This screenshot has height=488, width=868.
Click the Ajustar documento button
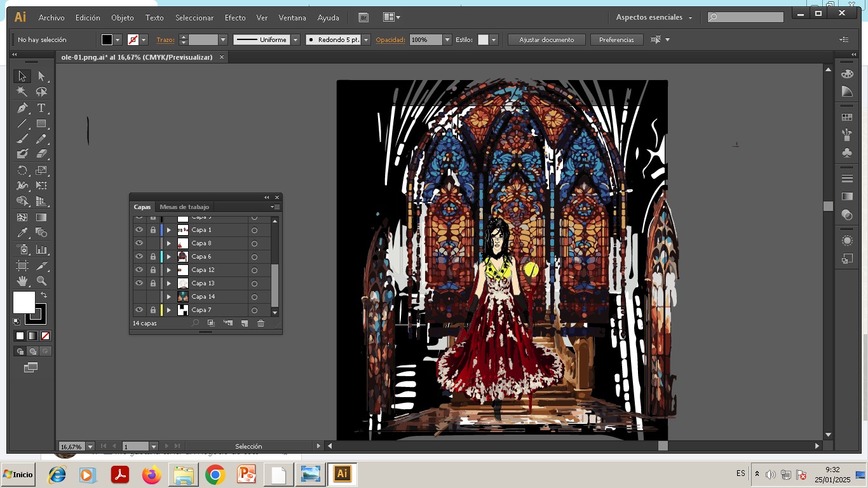pos(546,39)
